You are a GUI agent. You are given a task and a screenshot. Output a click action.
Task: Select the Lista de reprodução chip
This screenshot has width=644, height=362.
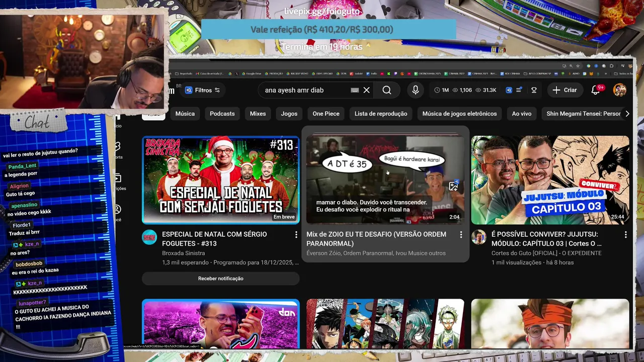point(381,114)
